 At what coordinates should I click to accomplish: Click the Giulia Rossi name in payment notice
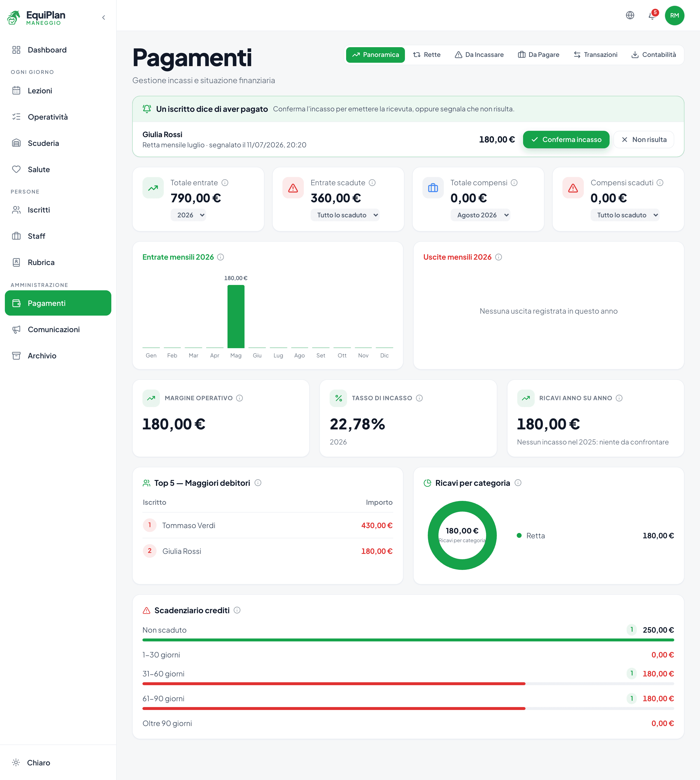pos(162,134)
